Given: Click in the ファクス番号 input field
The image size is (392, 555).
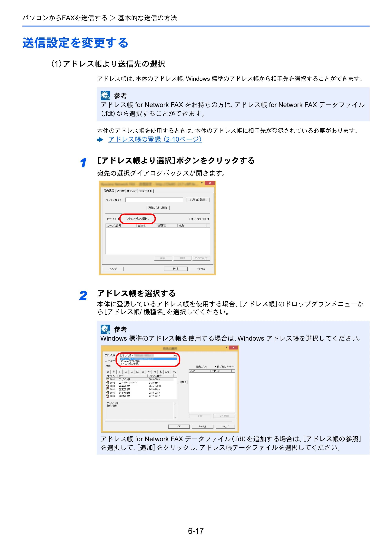Looking at the screenshot, I should click(x=154, y=200).
